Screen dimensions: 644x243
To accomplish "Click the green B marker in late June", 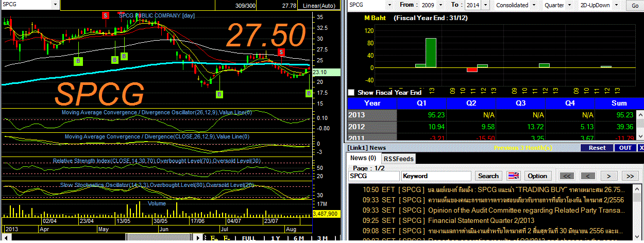I will (219, 94).
